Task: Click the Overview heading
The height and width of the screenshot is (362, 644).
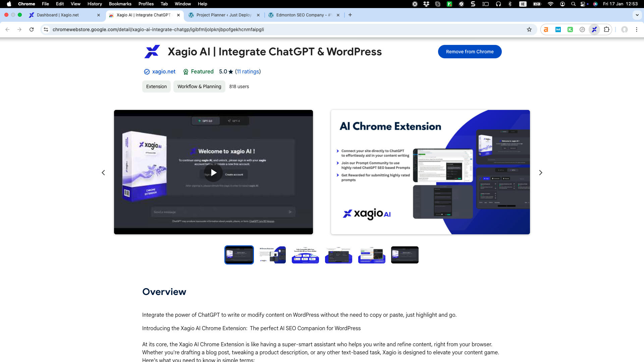Action: pyautogui.click(x=164, y=292)
